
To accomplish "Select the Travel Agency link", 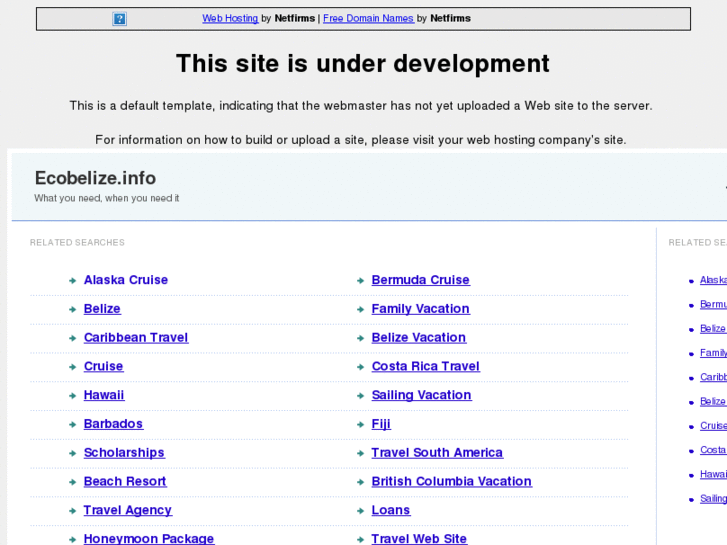I will tap(128, 510).
